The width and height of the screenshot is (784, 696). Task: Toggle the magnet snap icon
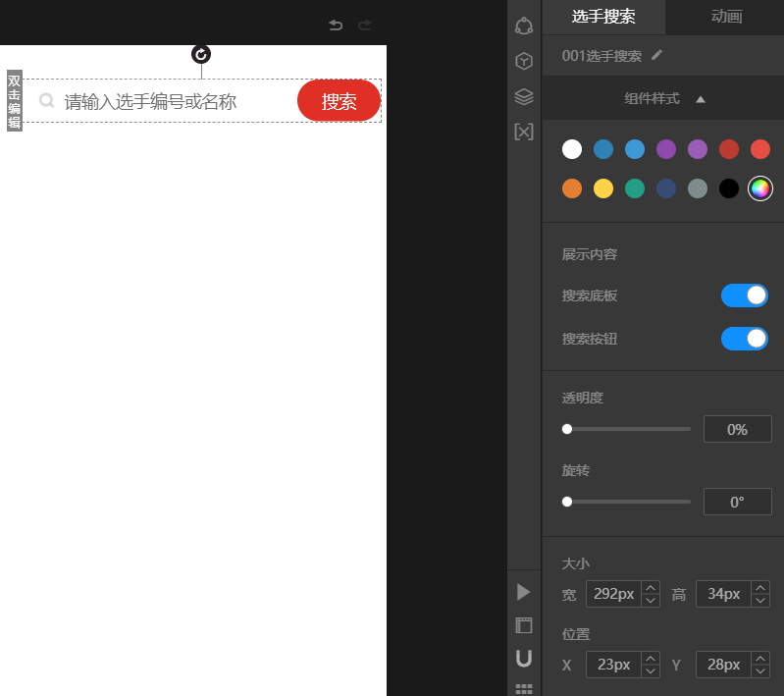(524, 659)
